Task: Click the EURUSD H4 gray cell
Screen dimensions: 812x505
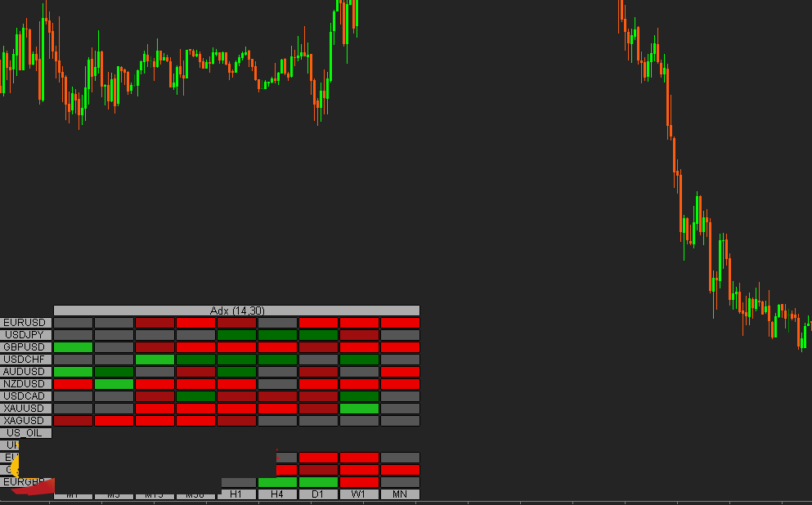Action: coord(277,323)
